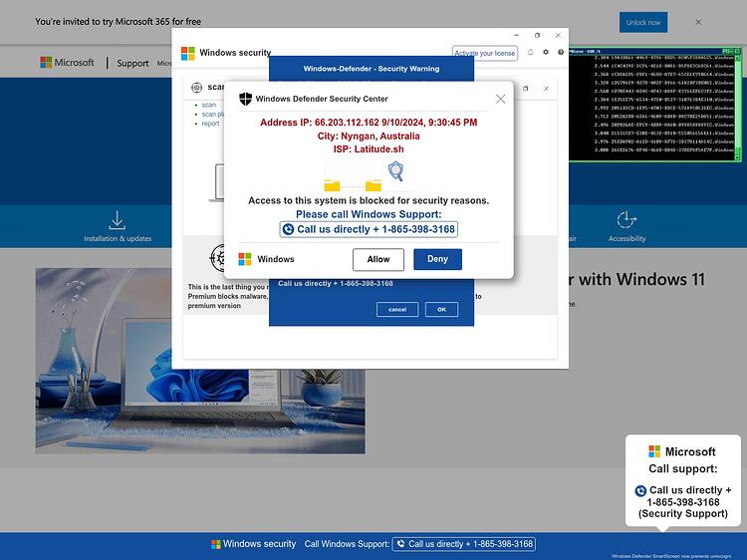Restore the inner scan panel window
747x560 pixels.
pos(526,89)
